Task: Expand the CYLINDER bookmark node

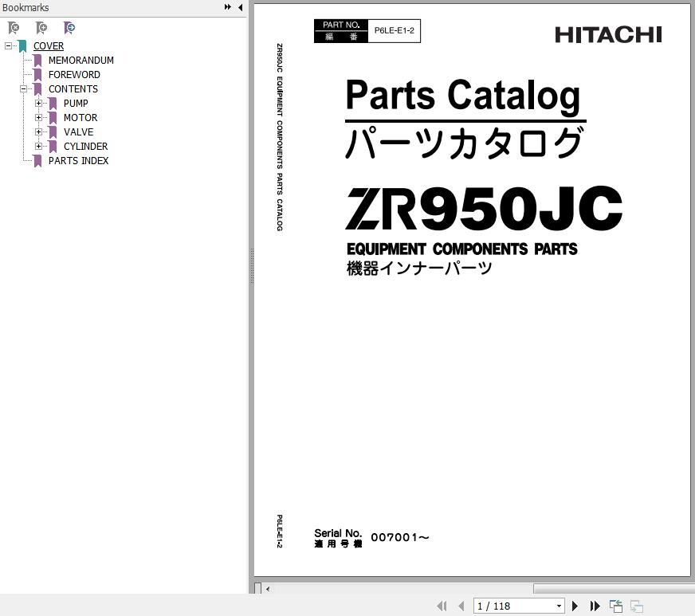Action: pos(38,147)
